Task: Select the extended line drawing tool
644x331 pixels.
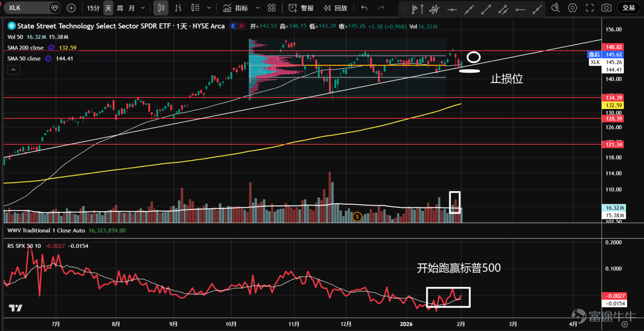Action: (469, 9)
